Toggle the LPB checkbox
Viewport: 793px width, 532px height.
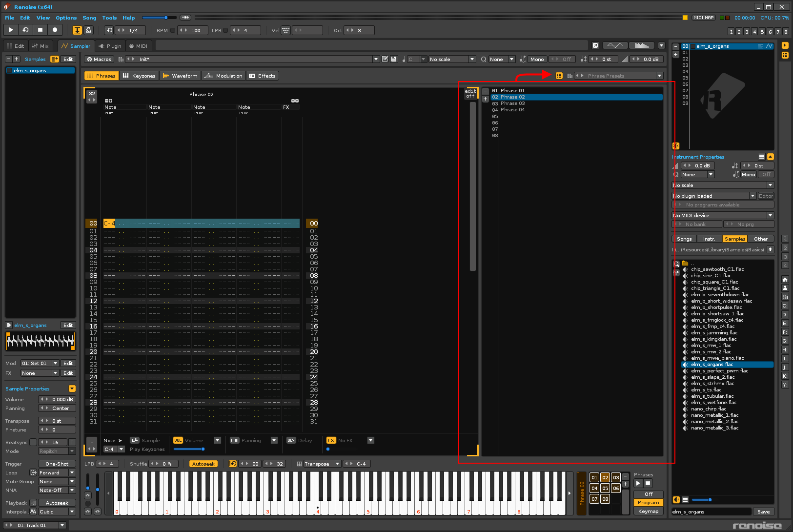point(225,30)
